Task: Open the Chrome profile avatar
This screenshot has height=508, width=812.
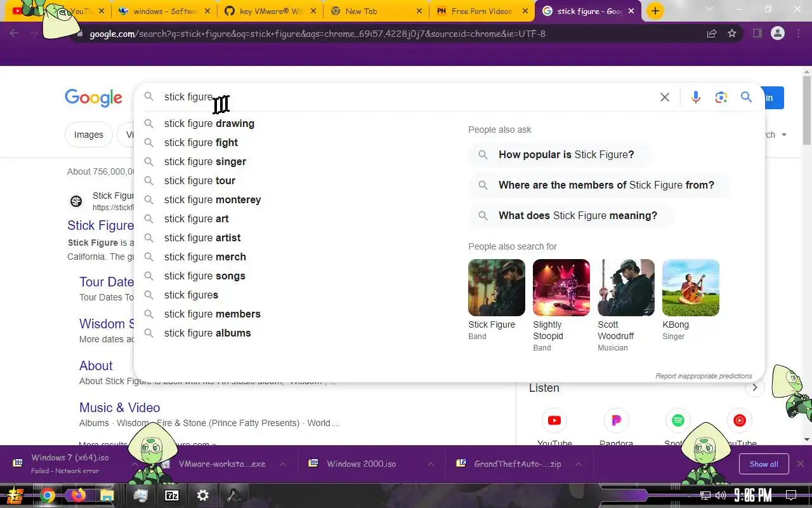Action: pyautogui.click(x=778, y=34)
